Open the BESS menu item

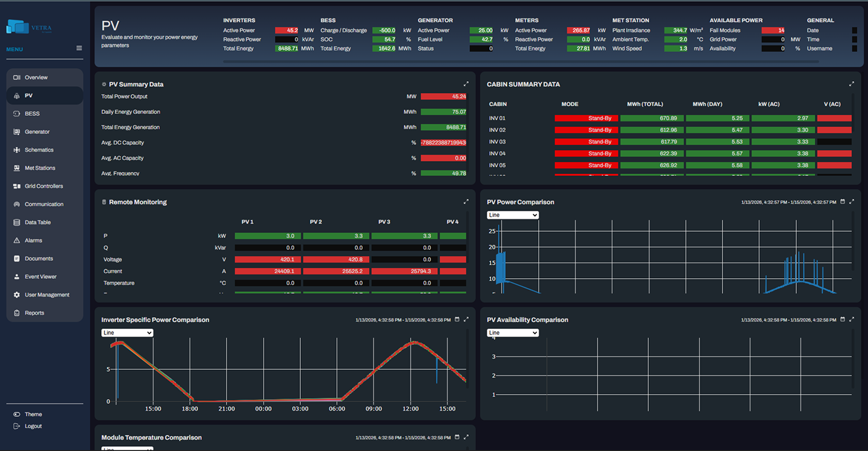pos(32,114)
